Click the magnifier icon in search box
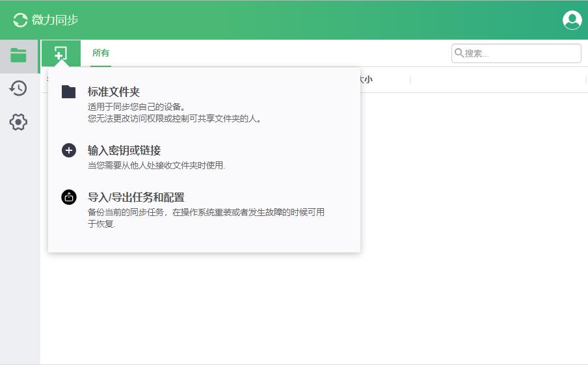Screen dimensions: 588x365 [x=459, y=53]
